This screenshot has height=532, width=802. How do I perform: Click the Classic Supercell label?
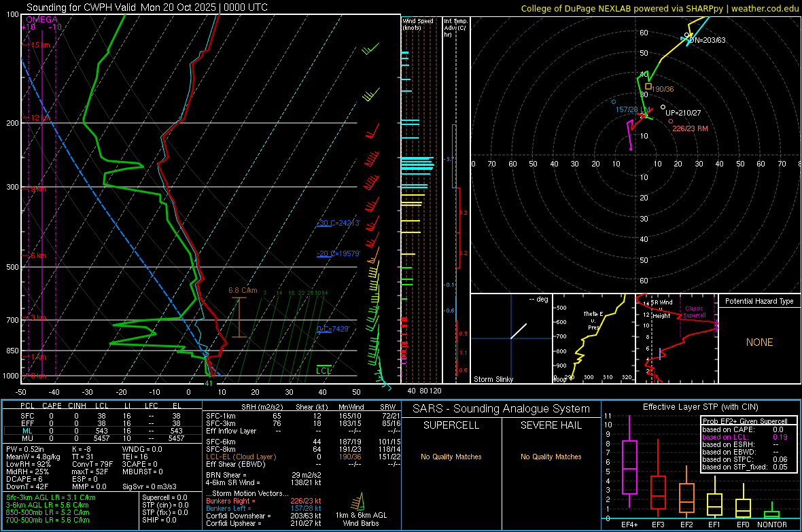[x=694, y=312]
